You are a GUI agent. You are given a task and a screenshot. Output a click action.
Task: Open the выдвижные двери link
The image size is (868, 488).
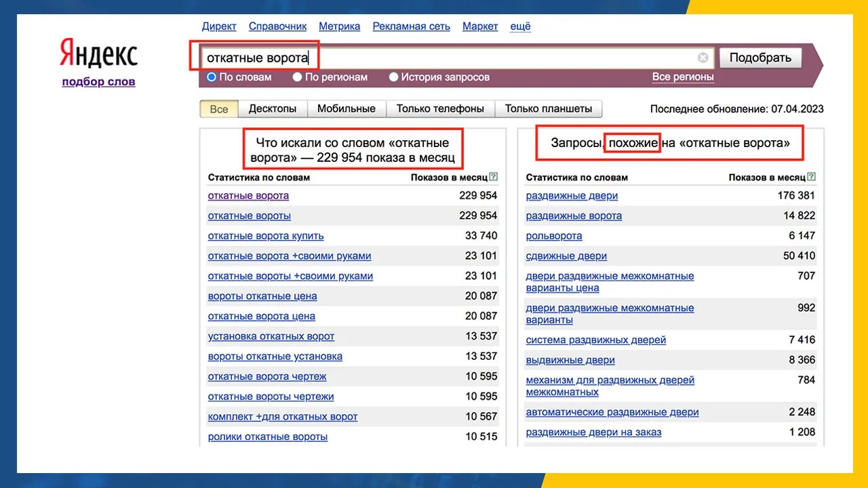coord(570,361)
